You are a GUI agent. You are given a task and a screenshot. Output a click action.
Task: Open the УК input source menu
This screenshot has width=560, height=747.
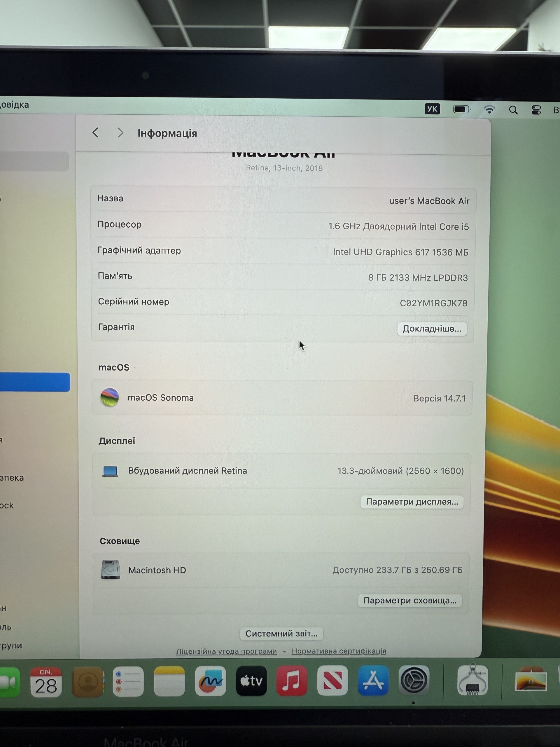pyautogui.click(x=432, y=109)
